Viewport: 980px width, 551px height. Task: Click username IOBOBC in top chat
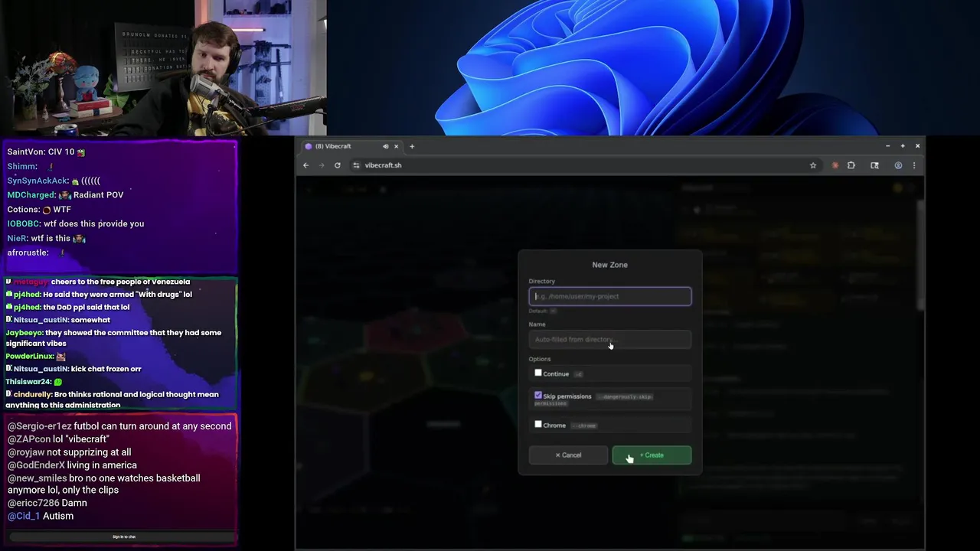click(23, 223)
